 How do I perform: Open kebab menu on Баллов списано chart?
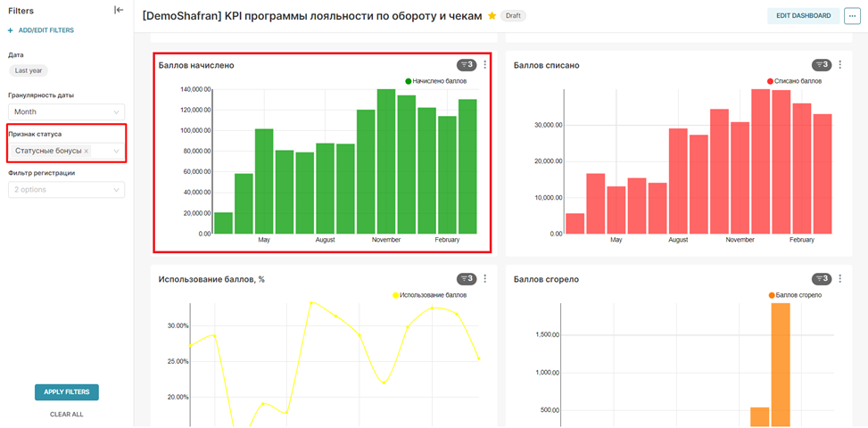point(840,65)
